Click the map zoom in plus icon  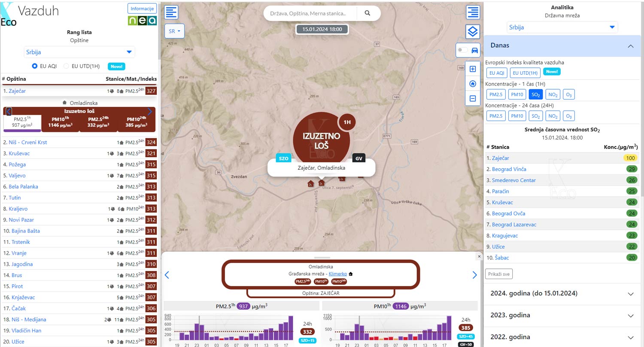(x=473, y=69)
